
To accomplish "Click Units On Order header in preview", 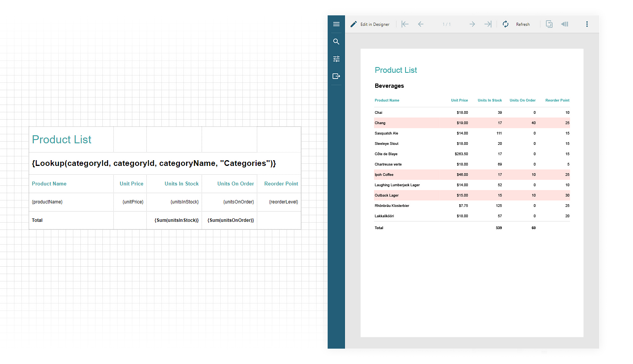I will tap(523, 100).
